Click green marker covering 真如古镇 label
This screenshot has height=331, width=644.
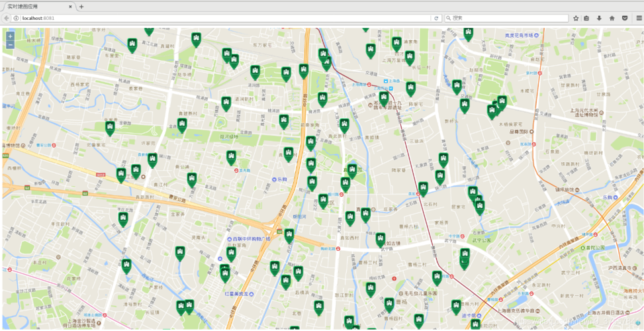pyautogui.click(x=381, y=240)
